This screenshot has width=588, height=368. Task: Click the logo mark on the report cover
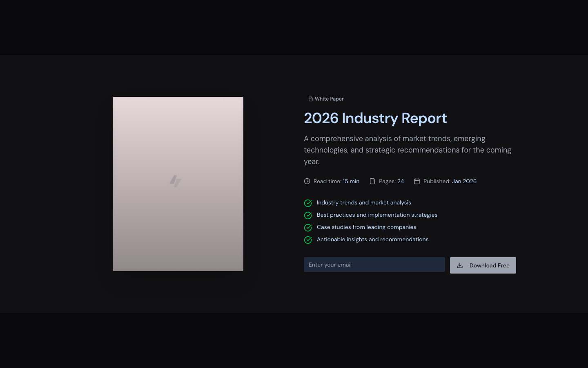click(x=175, y=181)
